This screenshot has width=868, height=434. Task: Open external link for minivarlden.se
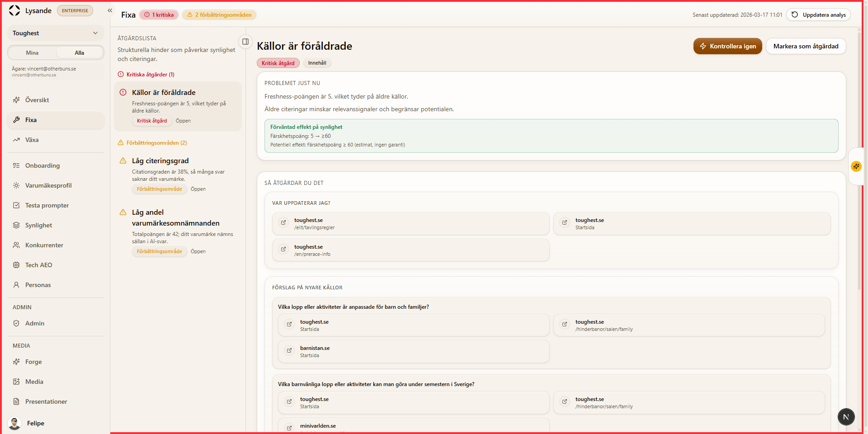[x=289, y=428]
